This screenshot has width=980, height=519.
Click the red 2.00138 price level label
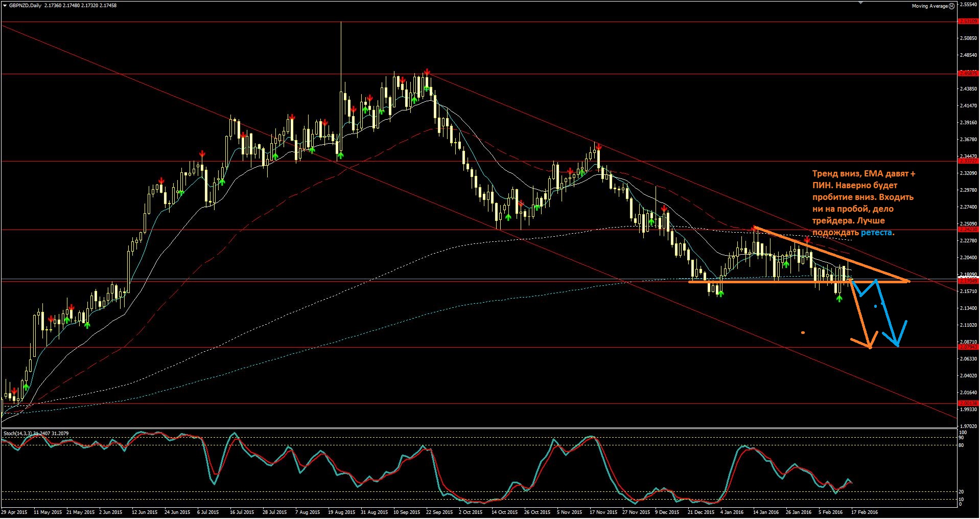coord(969,403)
